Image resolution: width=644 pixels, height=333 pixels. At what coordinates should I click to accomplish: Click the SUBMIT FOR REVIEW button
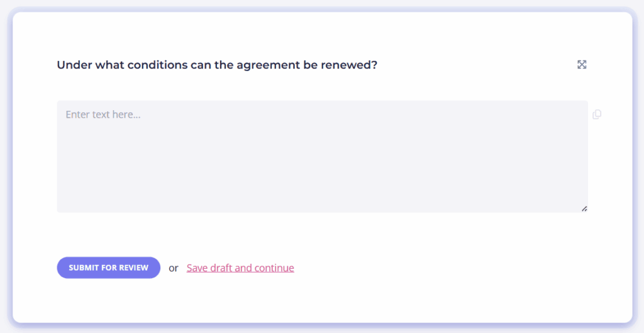coord(108,268)
